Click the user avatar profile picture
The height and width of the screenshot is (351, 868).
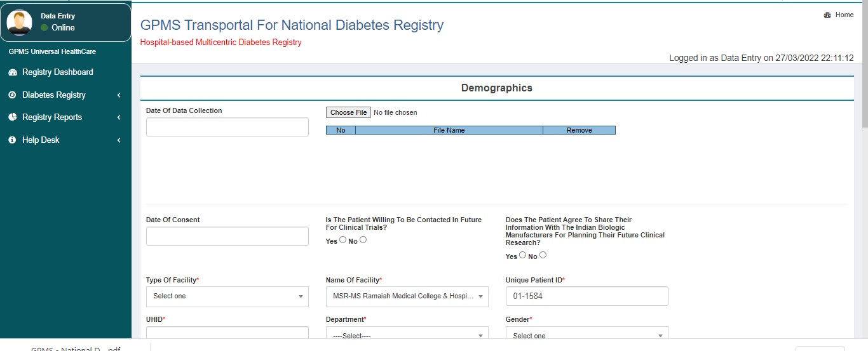pos(19,22)
